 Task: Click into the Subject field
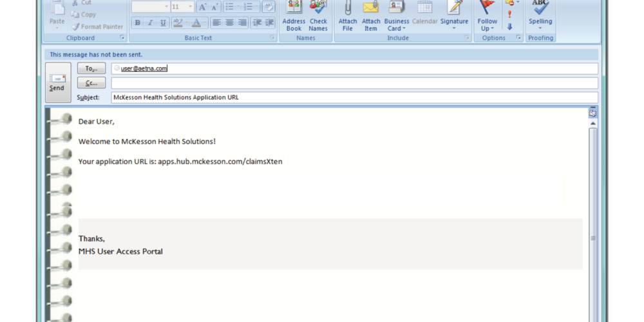[354, 98]
